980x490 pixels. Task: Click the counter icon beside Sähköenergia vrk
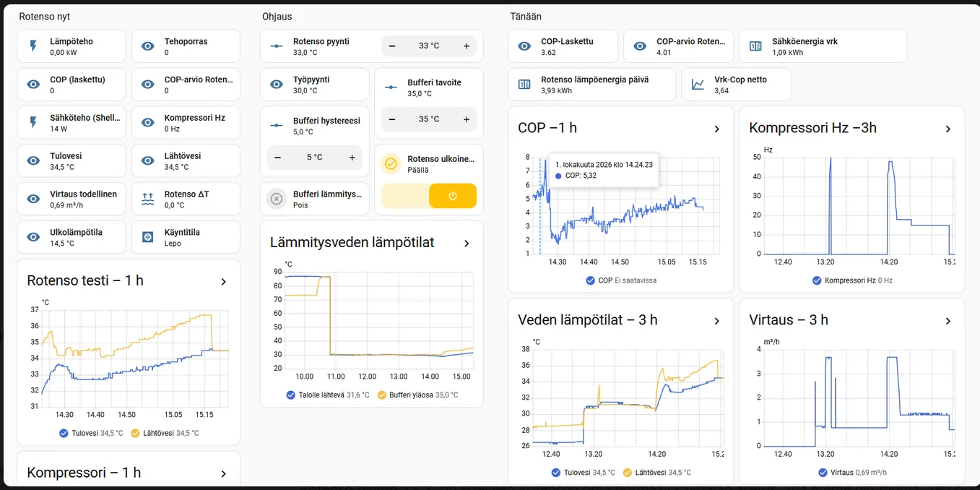click(755, 46)
